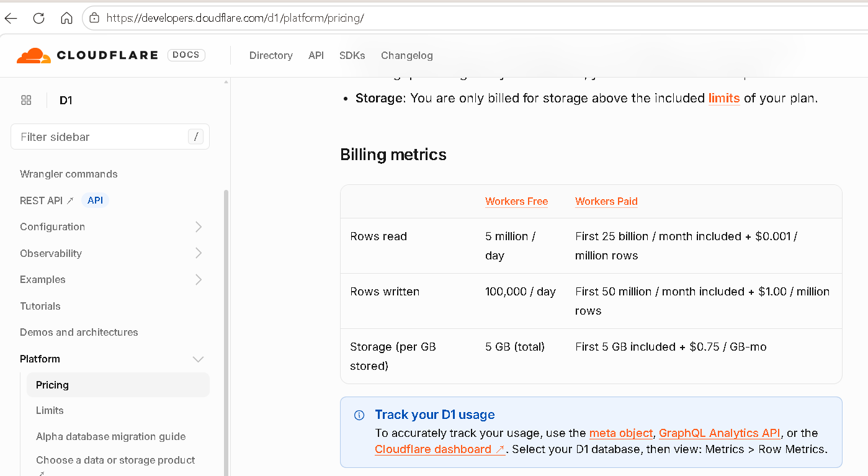The image size is (868, 476).
Task: Select Pricing in sidebar
Action: [x=118, y=385]
